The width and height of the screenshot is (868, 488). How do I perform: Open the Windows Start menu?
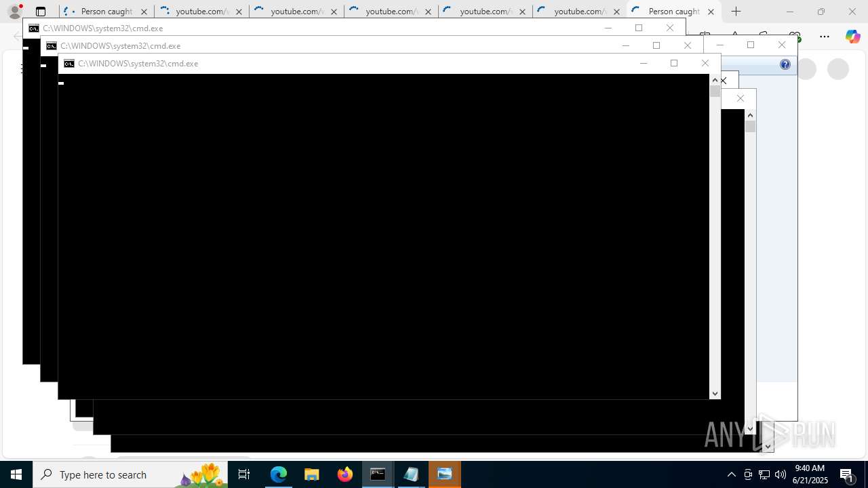coord(16,474)
